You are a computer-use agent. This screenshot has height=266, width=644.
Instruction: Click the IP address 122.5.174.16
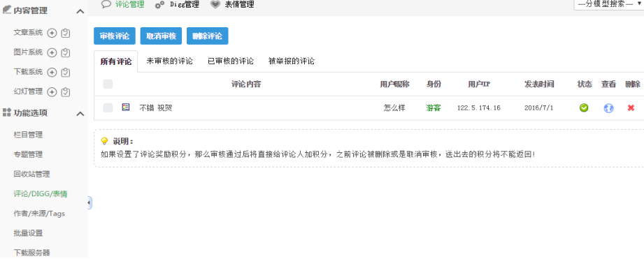[x=479, y=108]
